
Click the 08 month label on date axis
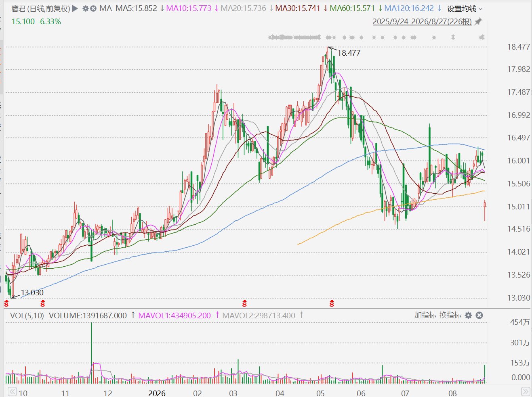(452, 393)
